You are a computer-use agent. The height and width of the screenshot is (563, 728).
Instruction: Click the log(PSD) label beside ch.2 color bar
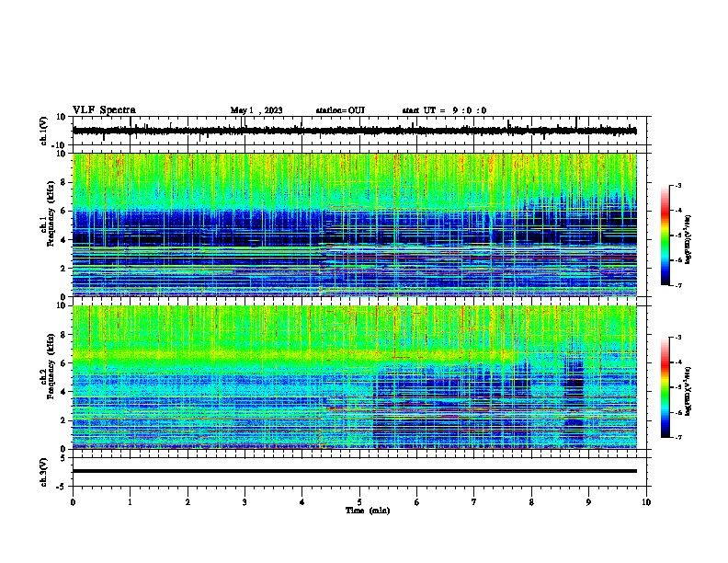pos(688,392)
